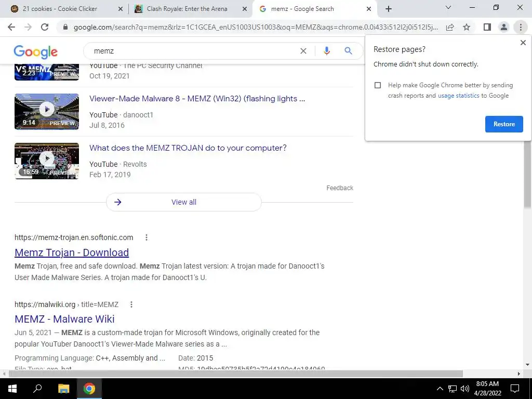Open the notification center icon
The height and width of the screenshot is (399, 532).
pyautogui.click(x=515, y=389)
